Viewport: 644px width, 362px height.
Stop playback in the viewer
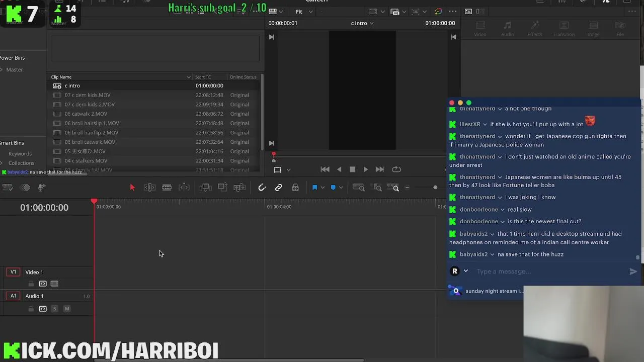tap(352, 169)
